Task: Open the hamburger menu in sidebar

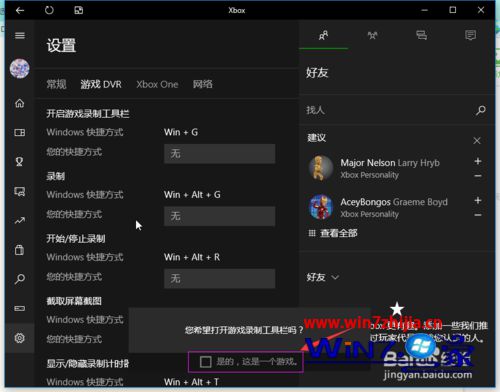Action: 20,35
